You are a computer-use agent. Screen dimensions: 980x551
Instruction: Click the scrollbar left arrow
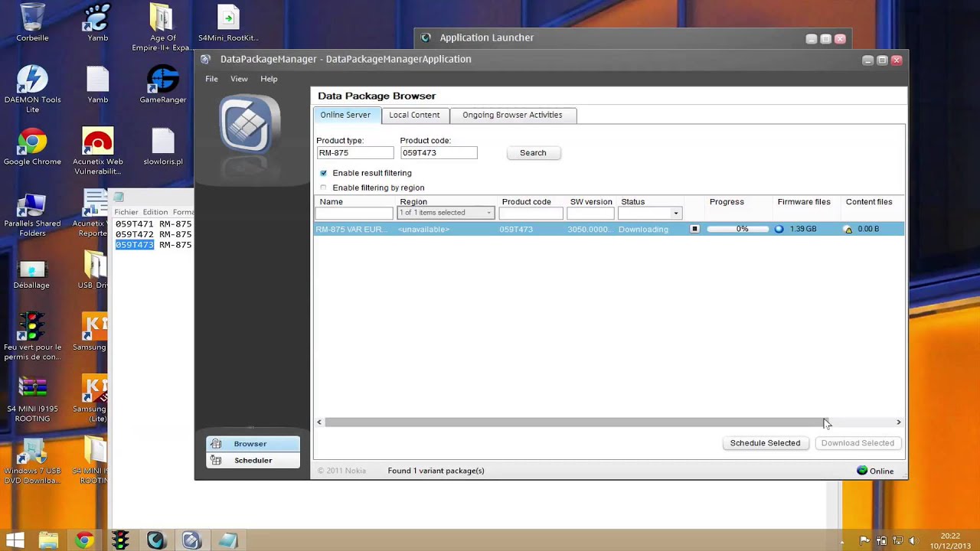319,422
